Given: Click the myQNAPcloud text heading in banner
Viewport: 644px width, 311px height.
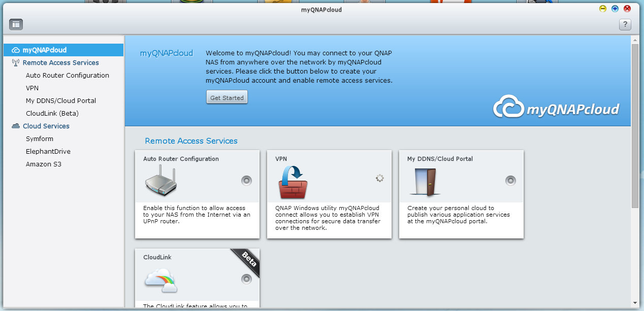Looking at the screenshot, I should click(167, 53).
